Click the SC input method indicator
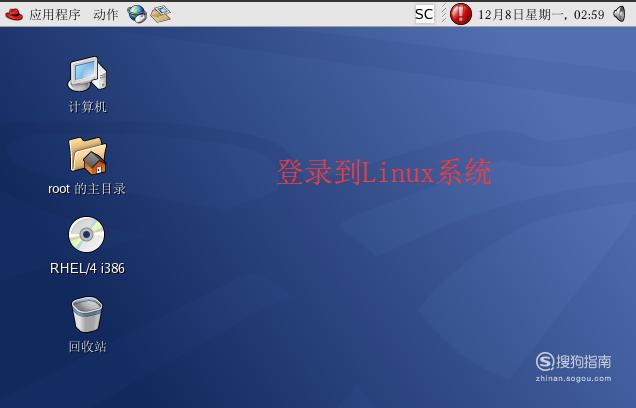Screen dimensions: 636x408 point(424,14)
